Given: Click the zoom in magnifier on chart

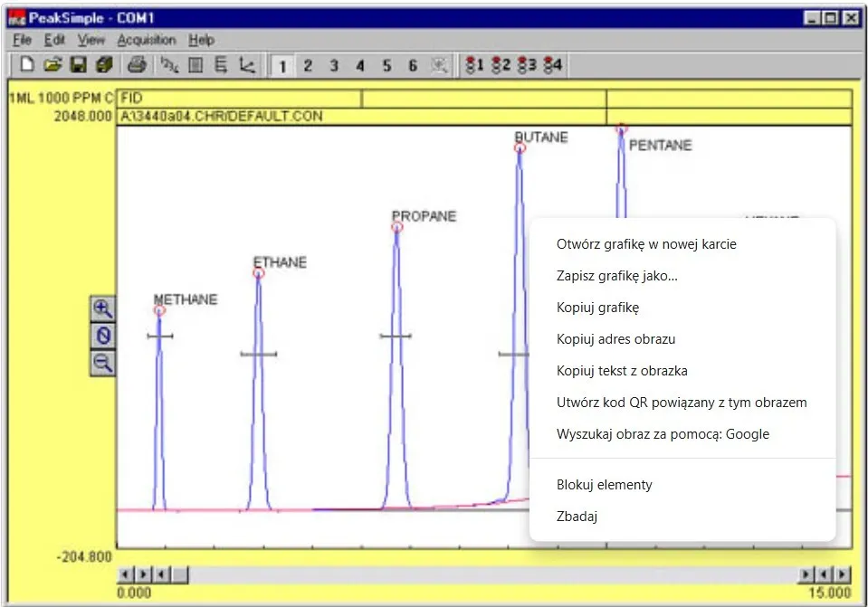Looking at the screenshot, I should coord(103,308).
